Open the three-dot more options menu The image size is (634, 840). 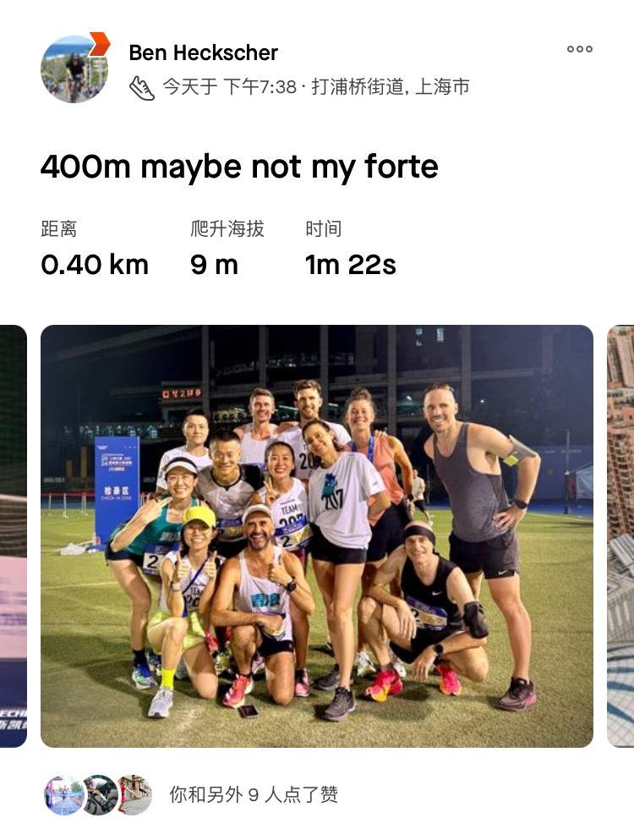coord(579,49)
